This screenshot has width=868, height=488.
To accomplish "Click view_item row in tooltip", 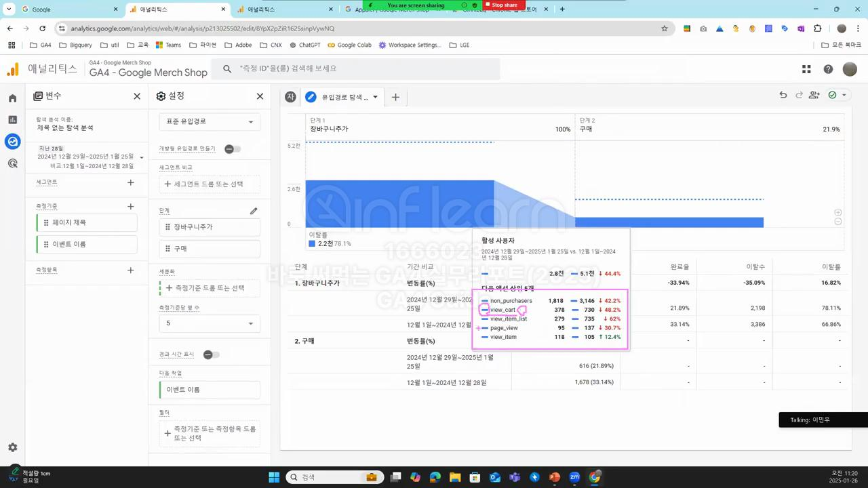I will click(550, 337).
